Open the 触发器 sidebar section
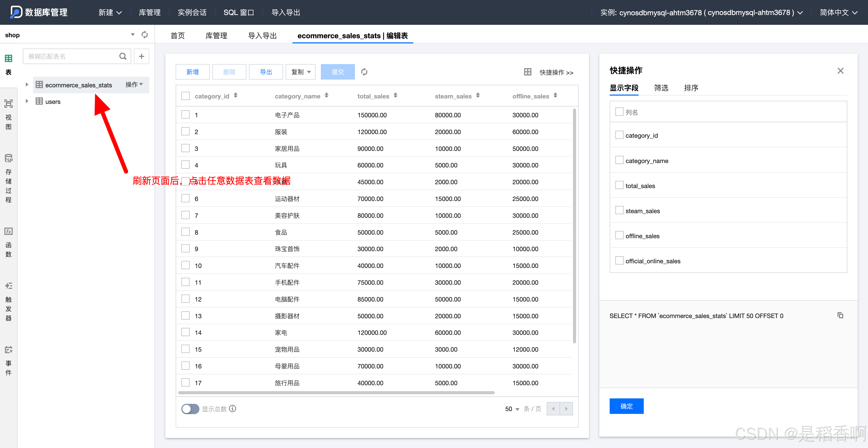The width and height of the screenshot is (868, 448). pyautogui.click(x=9, y=302)
